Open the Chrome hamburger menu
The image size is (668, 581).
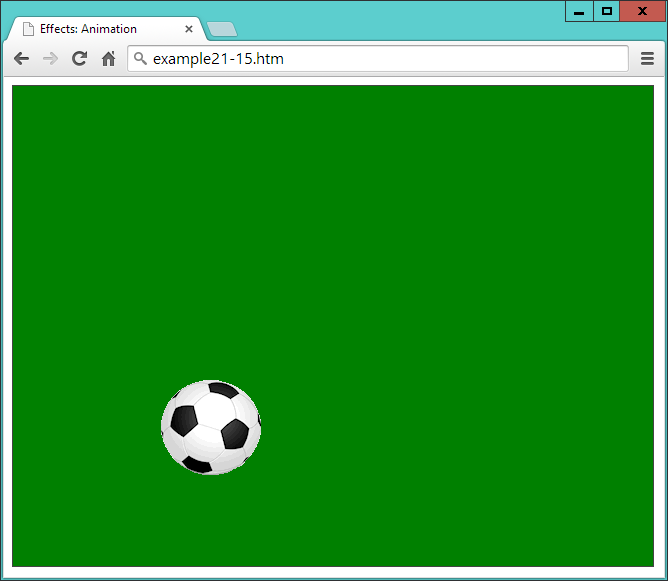point(647,58)
